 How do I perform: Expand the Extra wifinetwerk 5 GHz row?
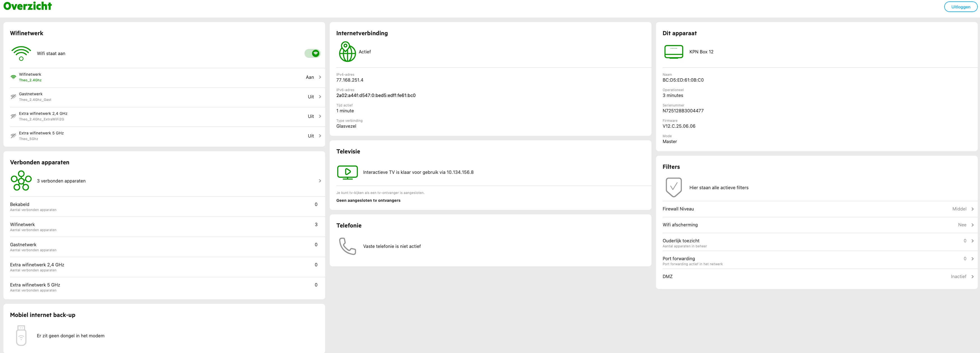[164, 136]
